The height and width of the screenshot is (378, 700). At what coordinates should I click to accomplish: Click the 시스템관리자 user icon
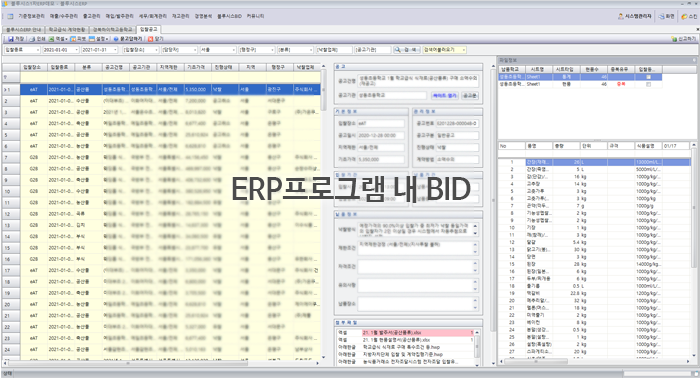pos(621,17)
